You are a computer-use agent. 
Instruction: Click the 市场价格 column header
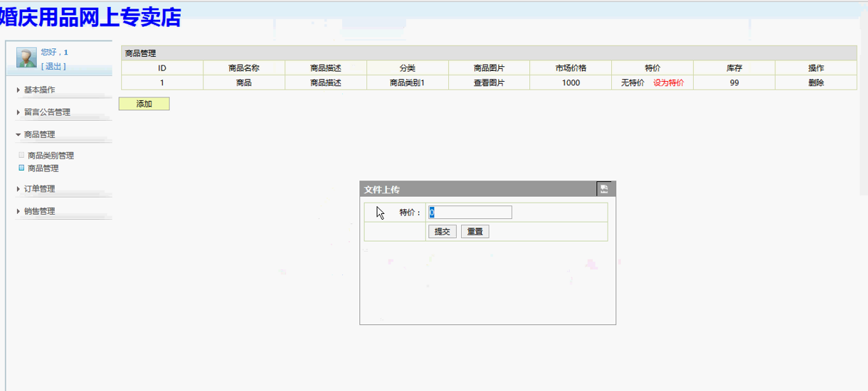pos(571,68)
